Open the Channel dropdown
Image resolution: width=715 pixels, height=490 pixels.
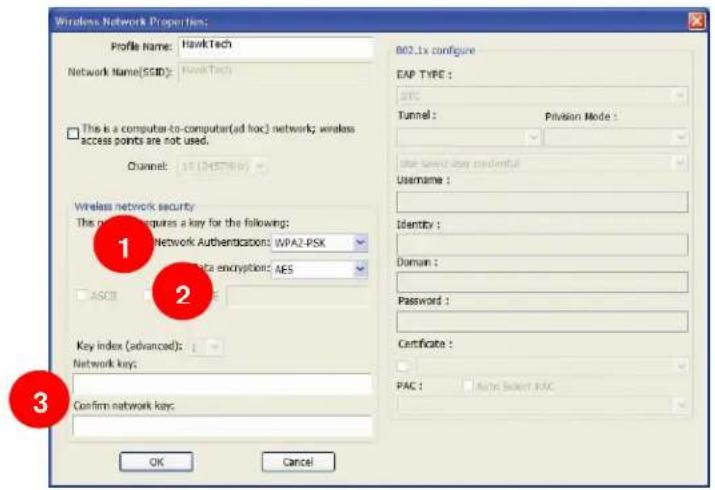pos(222,166)
